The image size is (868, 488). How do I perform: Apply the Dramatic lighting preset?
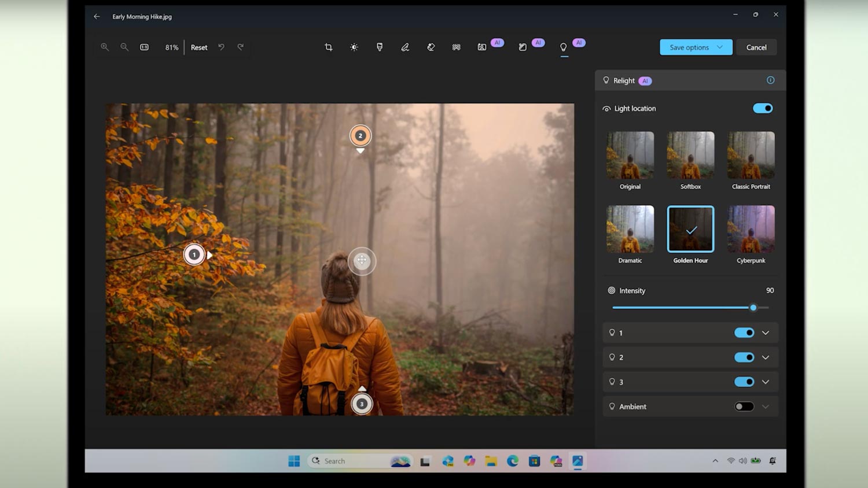(630, 229)
